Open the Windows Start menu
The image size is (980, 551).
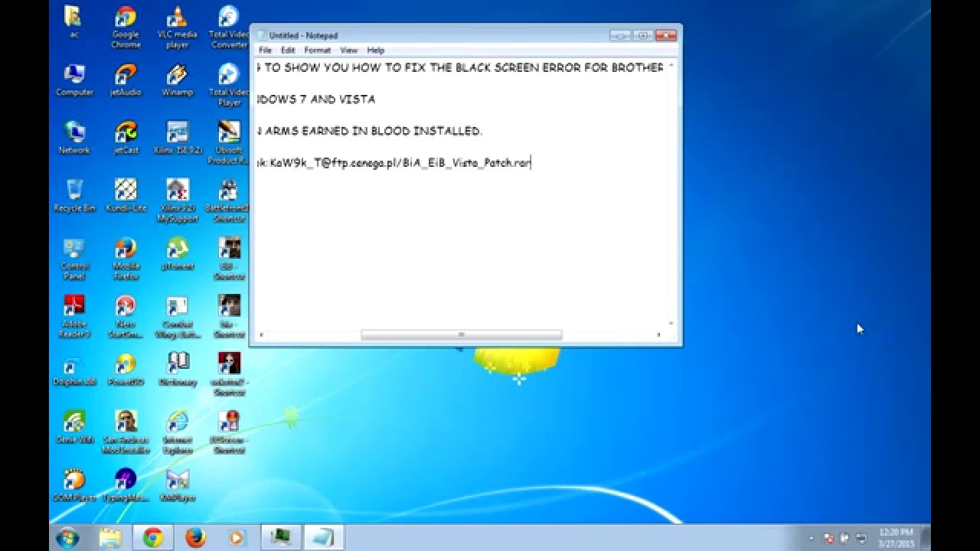click(x=67, y=537)
